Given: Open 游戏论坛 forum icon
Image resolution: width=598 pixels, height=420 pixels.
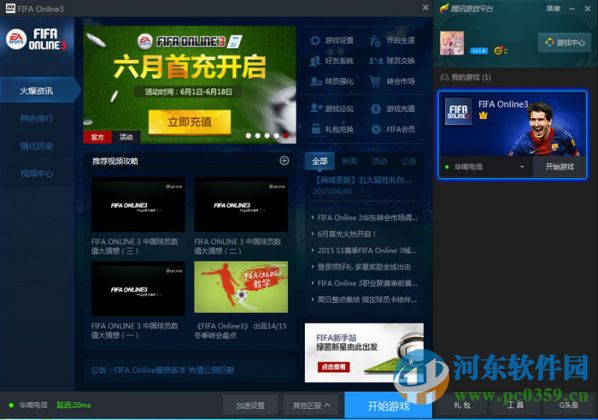Looking at the screenshot, I should pyautogui.click(x=316, y=108).
